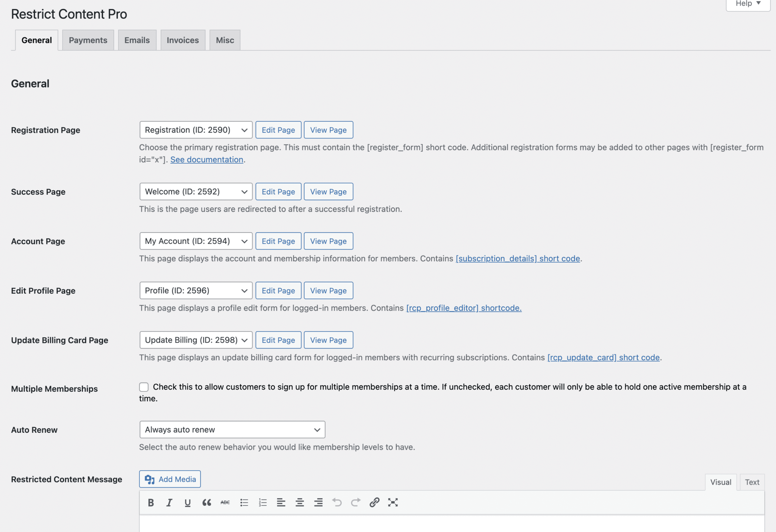The width and height of the screenshot is (776, 532).
Task: Undo the last editor change
Action: click(337, 502)
